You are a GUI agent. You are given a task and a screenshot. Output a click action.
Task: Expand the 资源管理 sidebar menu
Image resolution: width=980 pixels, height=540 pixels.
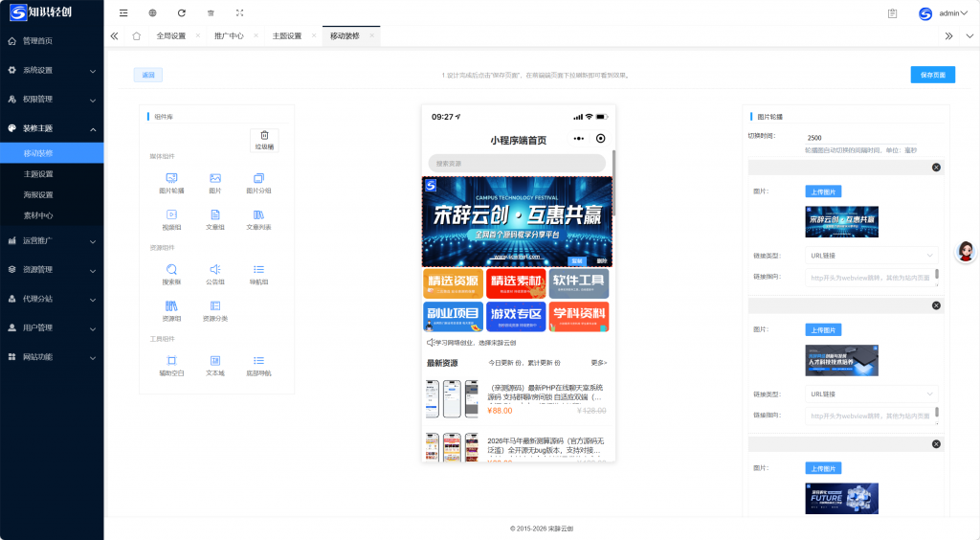pyautogui.click(x=52, y=269)
